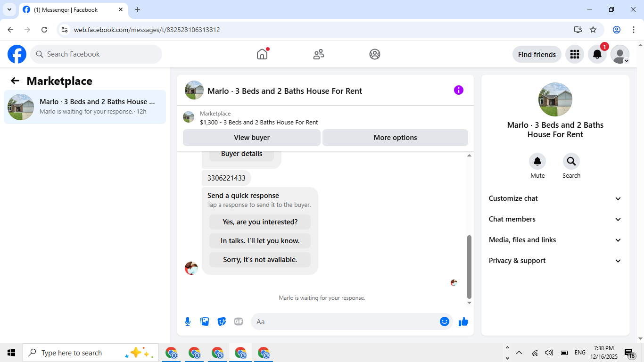
Task: Mute this Marketplace conversation
Action: pos(537,162)
